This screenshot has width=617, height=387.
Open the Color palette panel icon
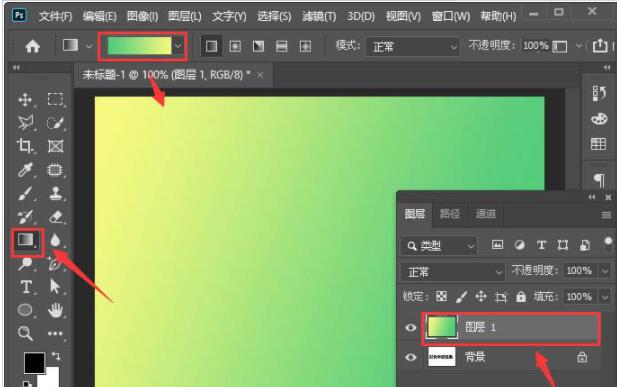(599, 119)
